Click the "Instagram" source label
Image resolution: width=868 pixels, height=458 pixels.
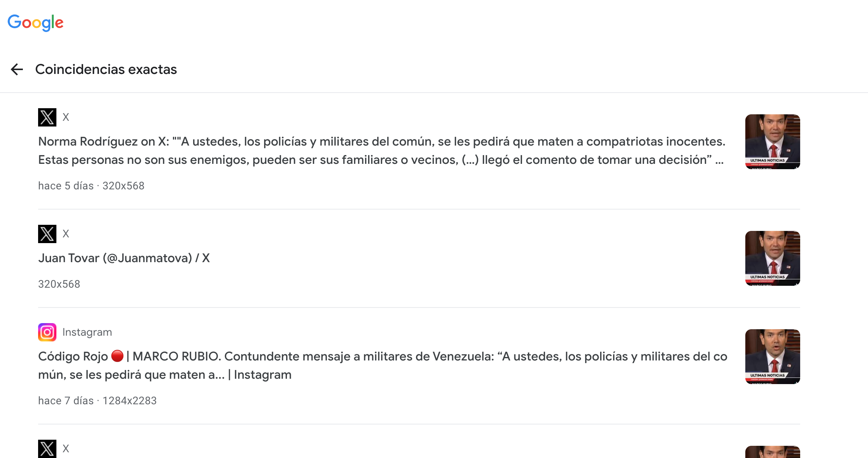[87, 332]
